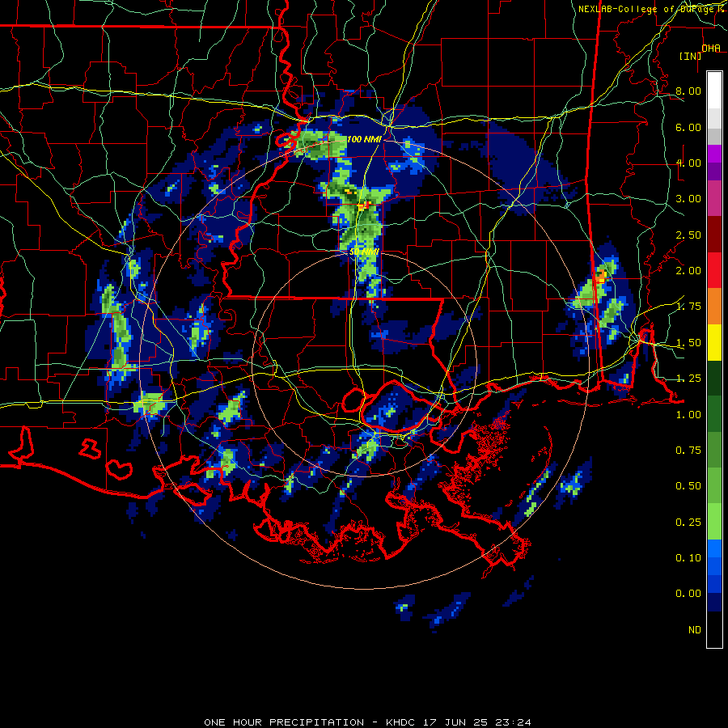The height and width of the screenshot is (728, 728).
Task: Select the yellow legend swatch
Action: click(714, 342)
